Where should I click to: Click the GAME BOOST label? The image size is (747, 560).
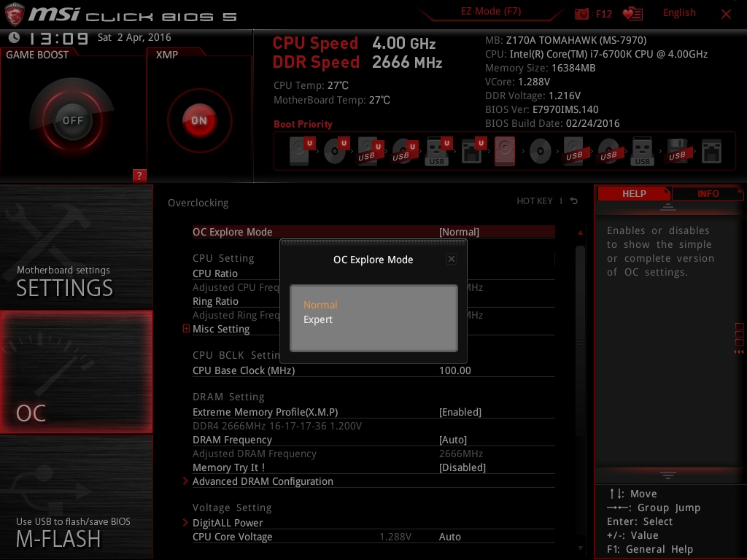coord(37,55)
